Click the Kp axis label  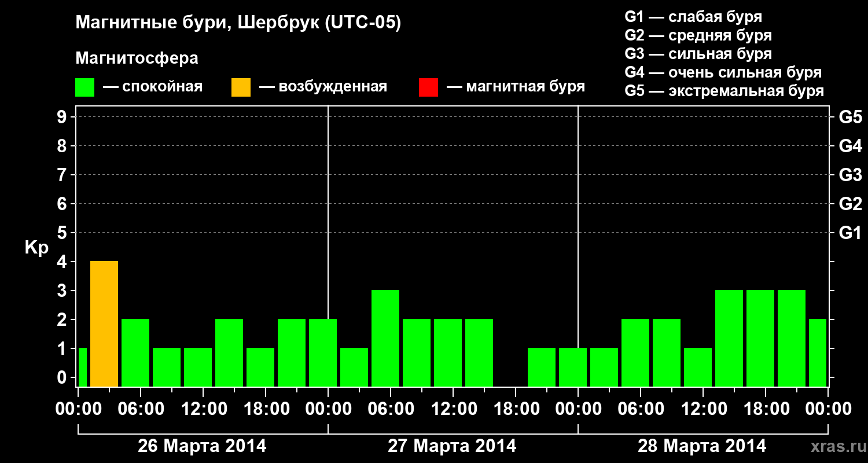36,248
